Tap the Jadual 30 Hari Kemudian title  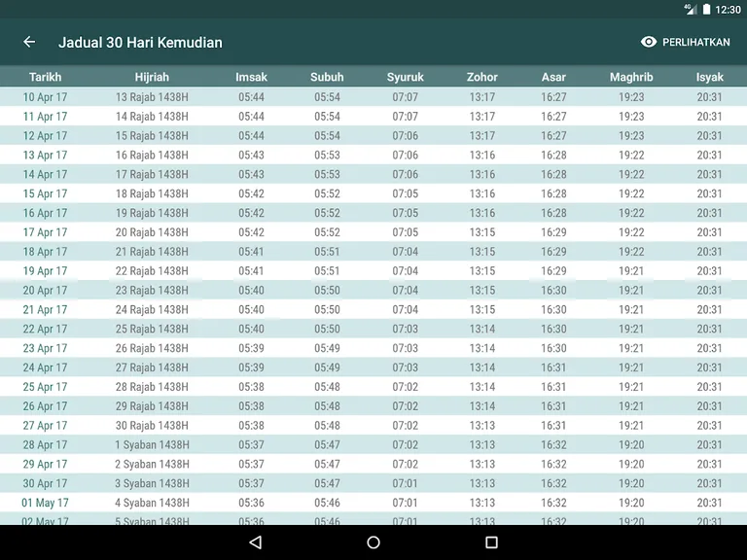point(140,43)
